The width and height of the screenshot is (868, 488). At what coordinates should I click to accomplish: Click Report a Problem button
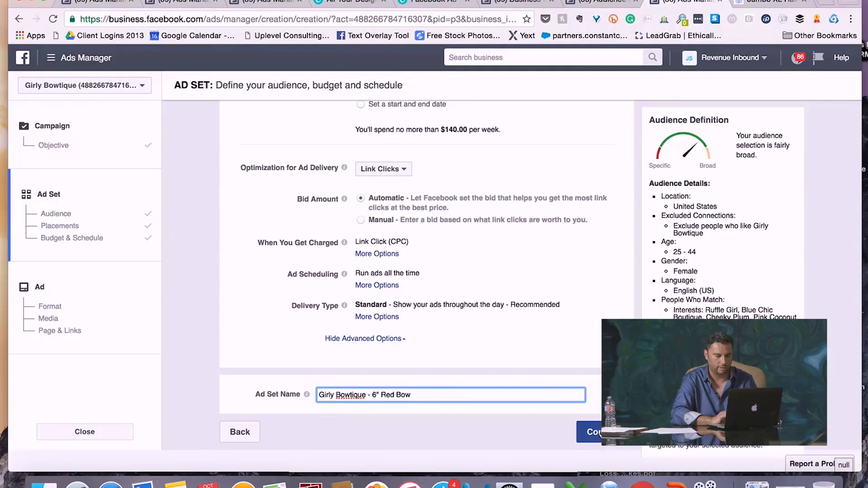[811, 464]
